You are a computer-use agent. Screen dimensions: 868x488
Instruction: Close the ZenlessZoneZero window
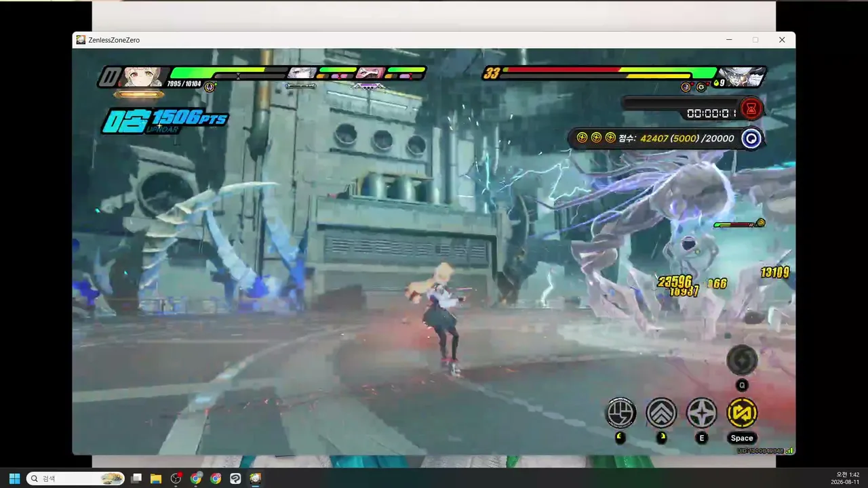782,40
